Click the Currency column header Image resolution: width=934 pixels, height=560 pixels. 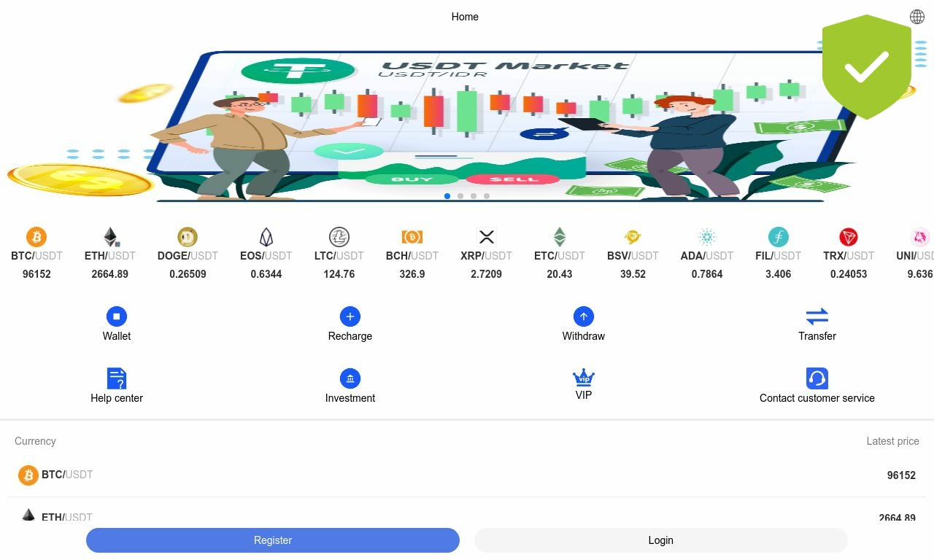(35, 441)
